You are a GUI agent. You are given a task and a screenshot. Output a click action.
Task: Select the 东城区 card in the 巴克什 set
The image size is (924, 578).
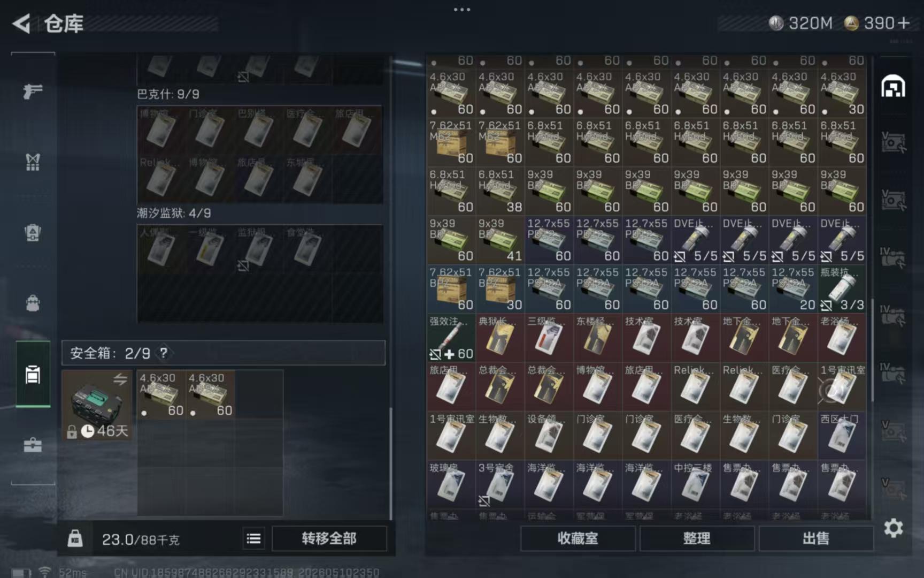307,179
